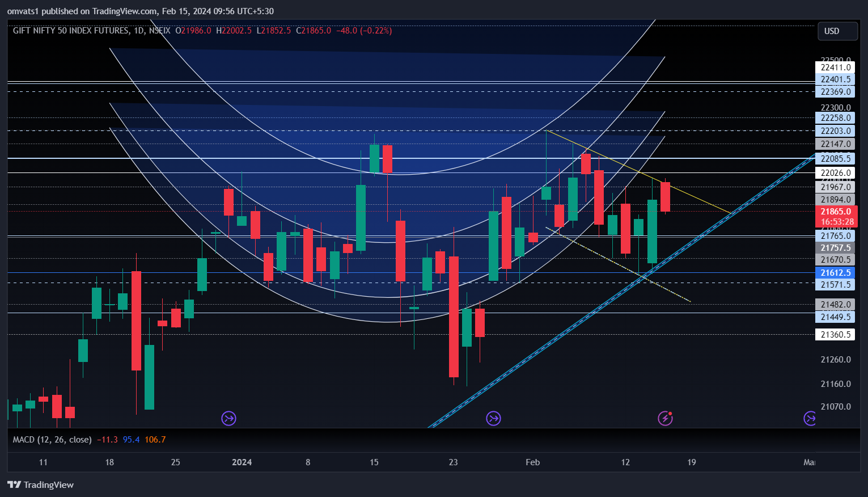Select the red 21865.0 current price label
Viewport: 868px width, 497px height.
pos(836,212)
